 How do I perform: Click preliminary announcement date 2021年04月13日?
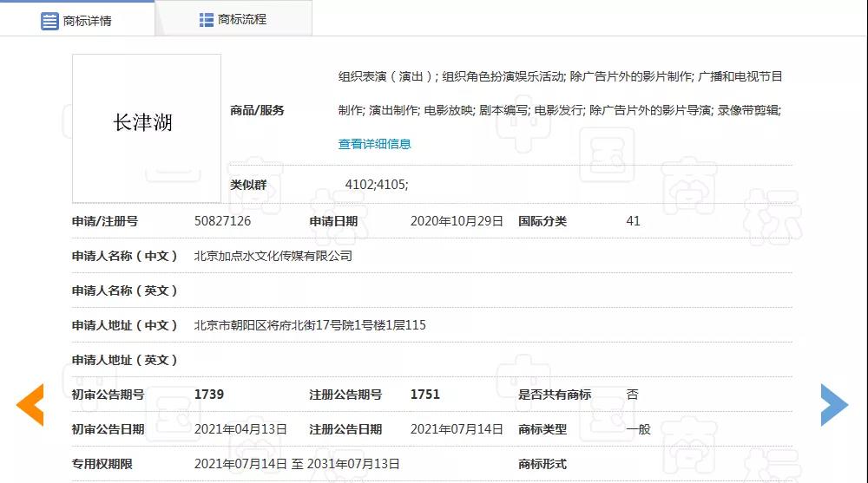click(240, 429)
